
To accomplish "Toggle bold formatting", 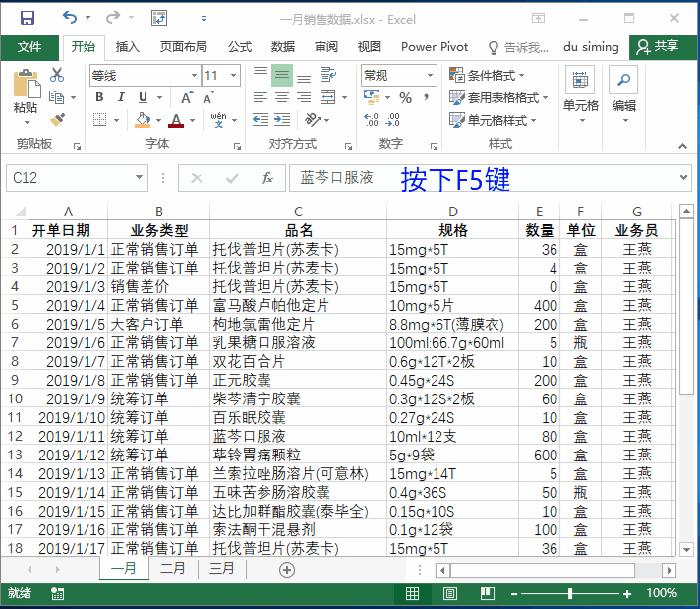I will pos(99,97).
